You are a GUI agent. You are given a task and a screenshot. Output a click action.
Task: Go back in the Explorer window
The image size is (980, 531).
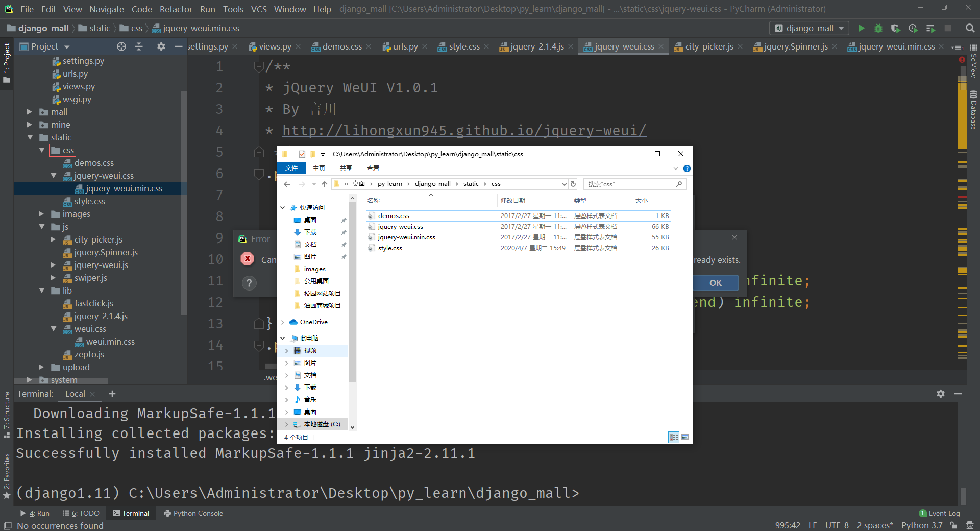click(x=287, y=184)
